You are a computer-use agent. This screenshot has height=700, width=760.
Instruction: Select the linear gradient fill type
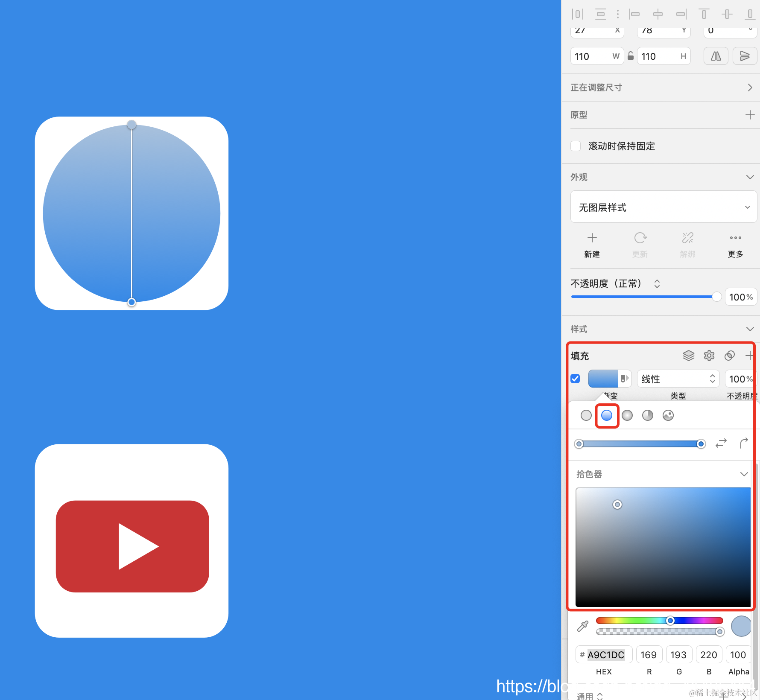click(607, 415)
